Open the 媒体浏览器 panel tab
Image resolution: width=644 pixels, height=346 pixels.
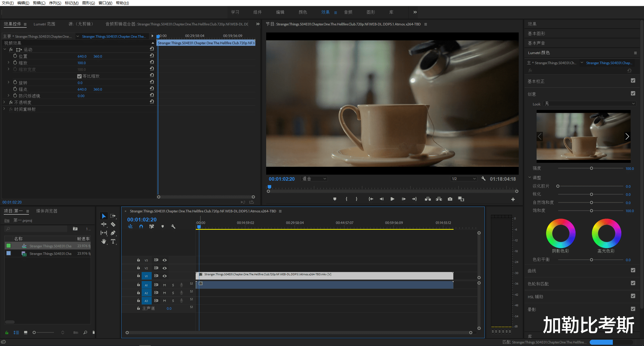47,211
